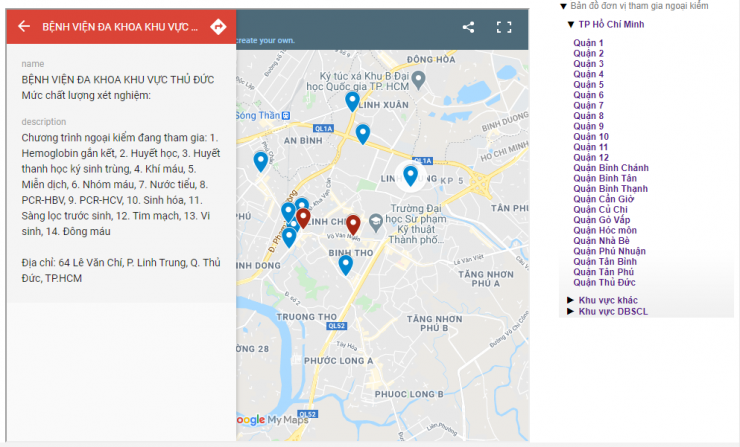
Task: Open directions to Bệnh viện Đa khoa Thủ Đức
Action: pos(217,27)
